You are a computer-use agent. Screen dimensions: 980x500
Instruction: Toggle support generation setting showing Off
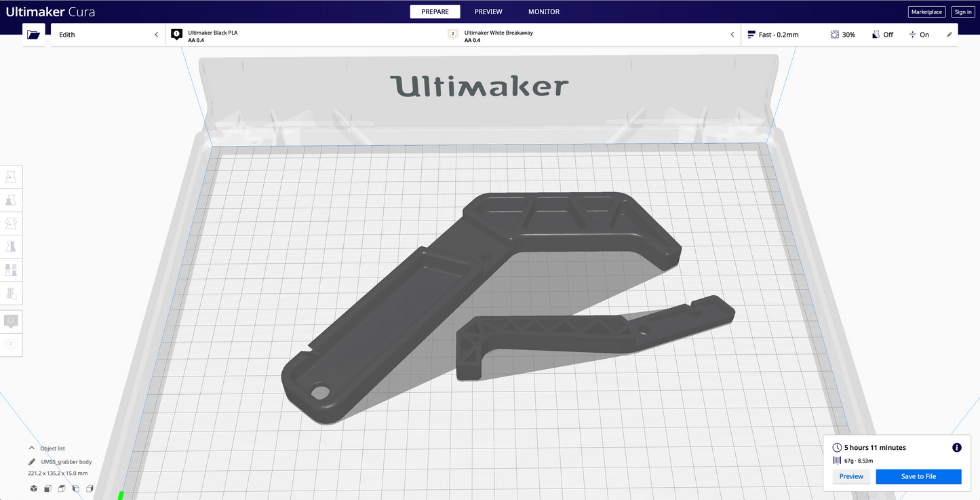click(882, 34)
